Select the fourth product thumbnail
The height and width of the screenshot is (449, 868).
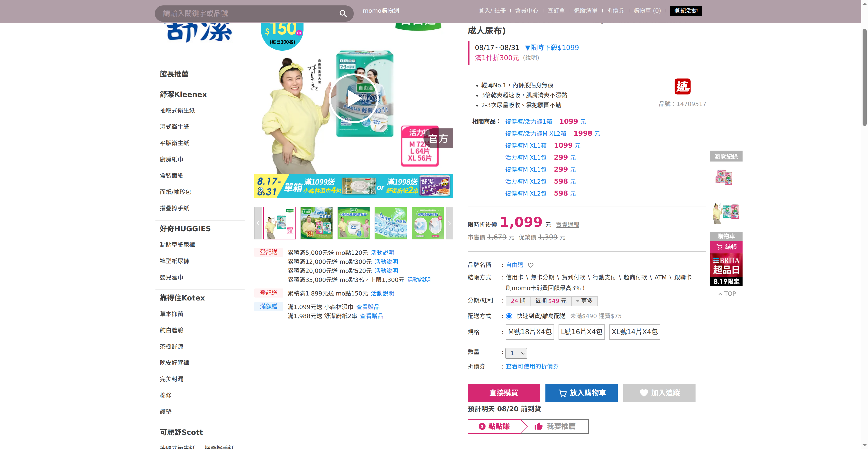click(391, 223)
